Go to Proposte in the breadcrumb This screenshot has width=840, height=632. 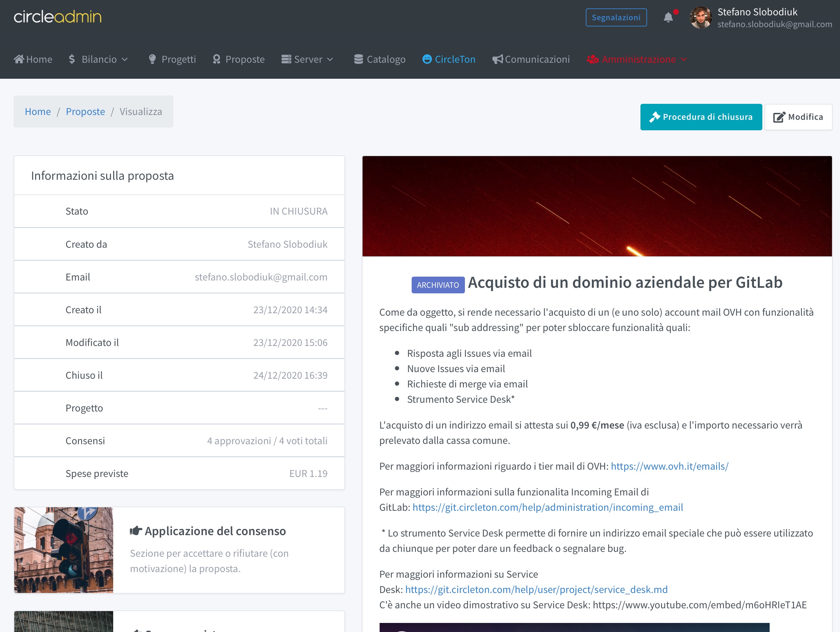click(85, 112)
